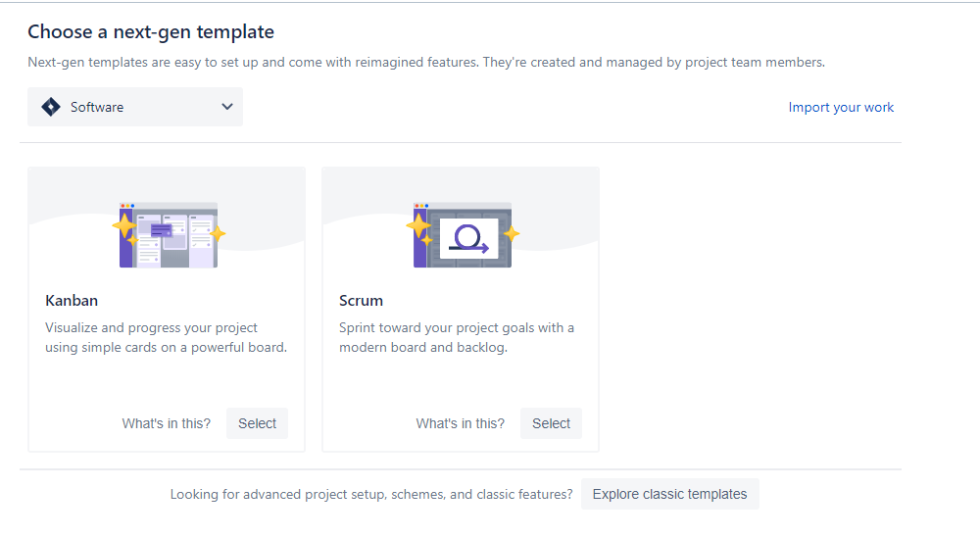Open the Software template type dropdown
The height and width of the screenshot is (537, 980).
pos(135,107)
